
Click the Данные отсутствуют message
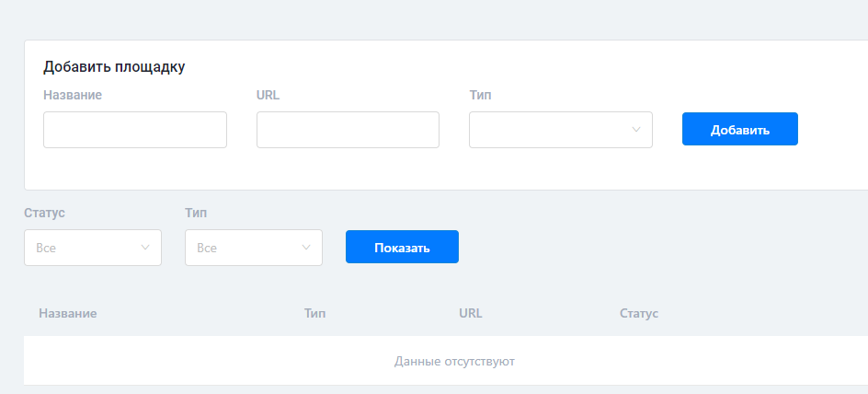point(454,361)
